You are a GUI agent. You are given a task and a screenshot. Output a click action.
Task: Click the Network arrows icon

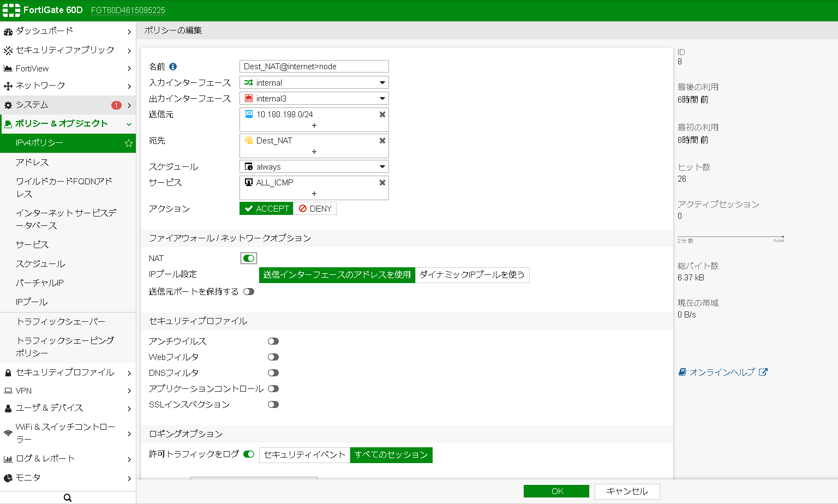click(8, 86)
